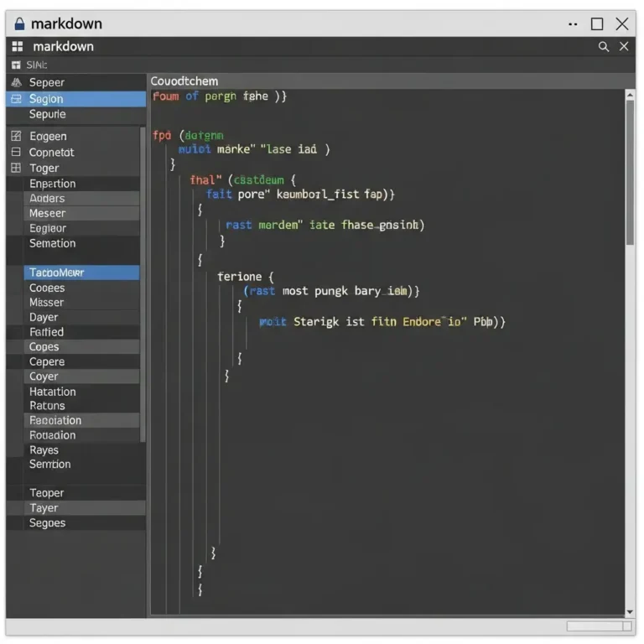The image size is (644, 644).
Task: Select the Tayer row
Action: [x=84, y=508]
